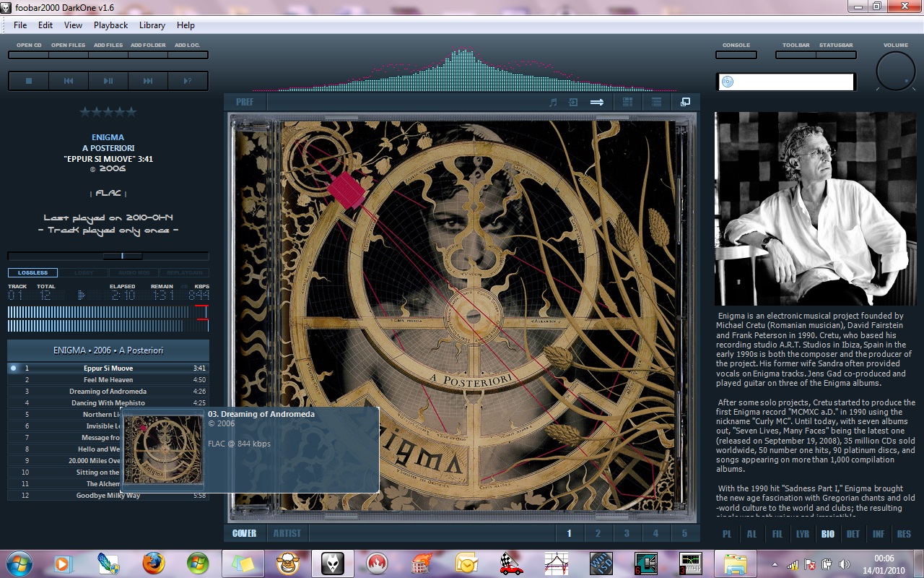Open the Edit menu
Screen dimensions: 924x578
(45, 25)
